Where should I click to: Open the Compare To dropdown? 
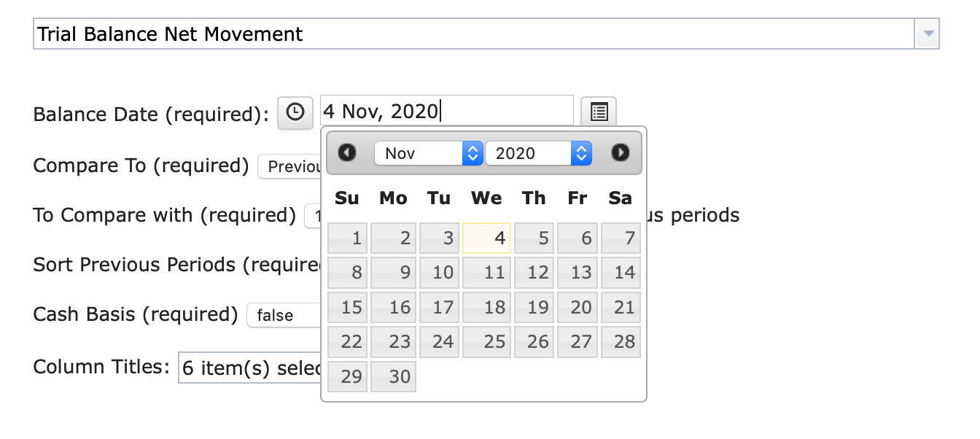click(x=290, y=167)
